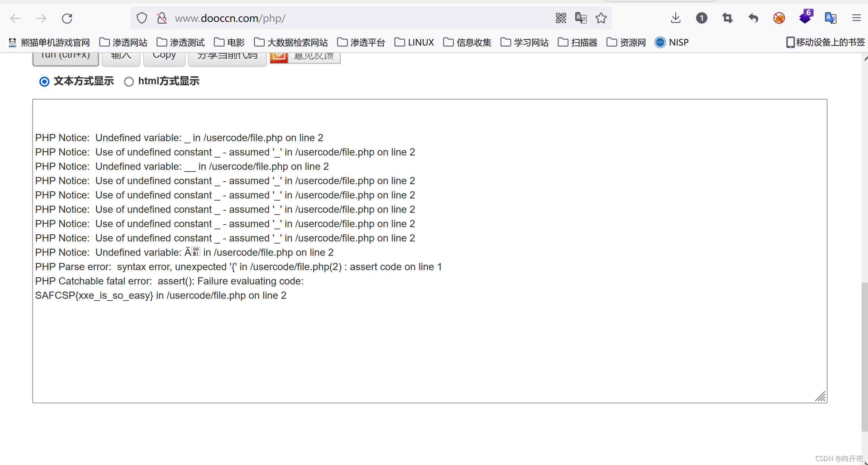Reload the current page
The height and width of the screenshot is (465, 868).
coord(67,18)
